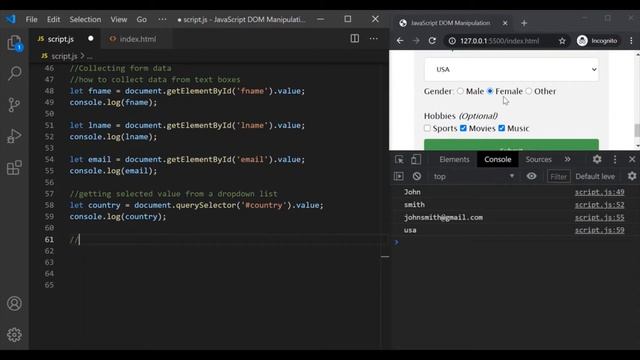Close the JavaScript DOM Manipulation browser tab
The height and width of the screenshot is (360, 640).
[505, 23]
